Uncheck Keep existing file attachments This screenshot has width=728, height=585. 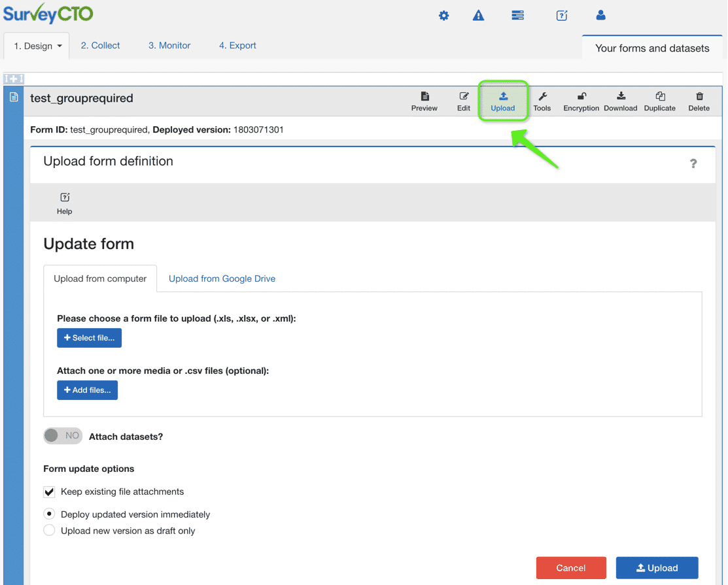coord(49,492)
